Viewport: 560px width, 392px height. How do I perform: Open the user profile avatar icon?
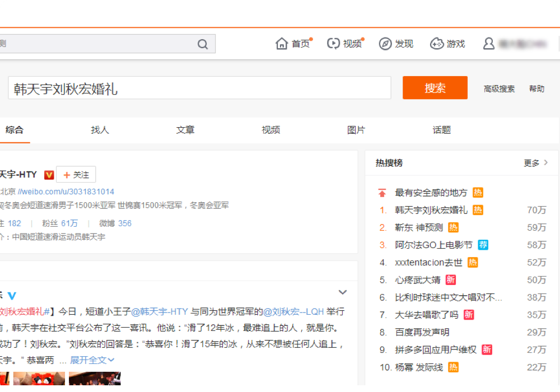[489, 44]
